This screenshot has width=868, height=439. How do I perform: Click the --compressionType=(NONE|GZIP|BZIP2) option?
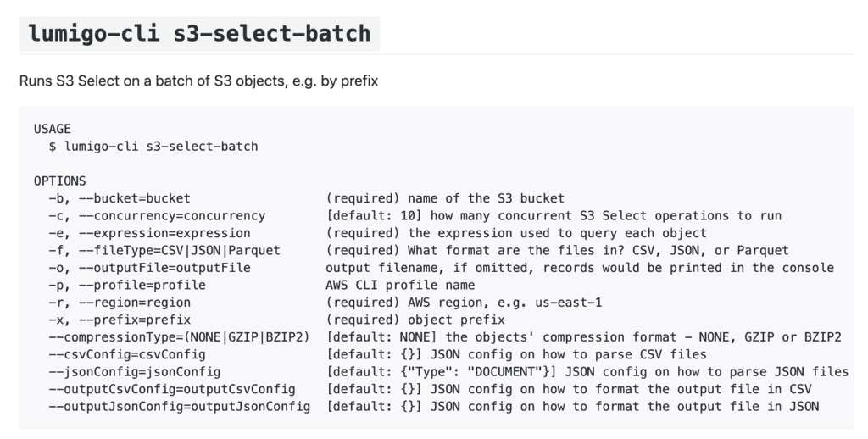(x=179, y=337)
